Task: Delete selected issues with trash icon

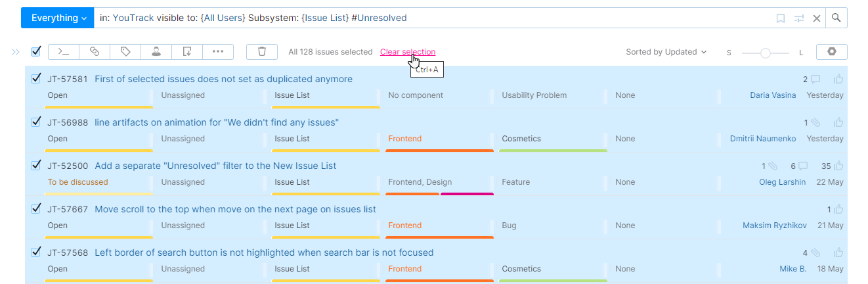Action: [262, 52]
